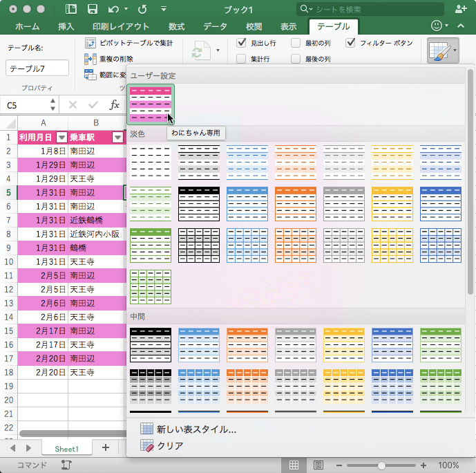The height and width of the screenshot is (473, 476).
Task: Click 重複の削除 remove duplicates icon
Action: click(x=90, y=59)
